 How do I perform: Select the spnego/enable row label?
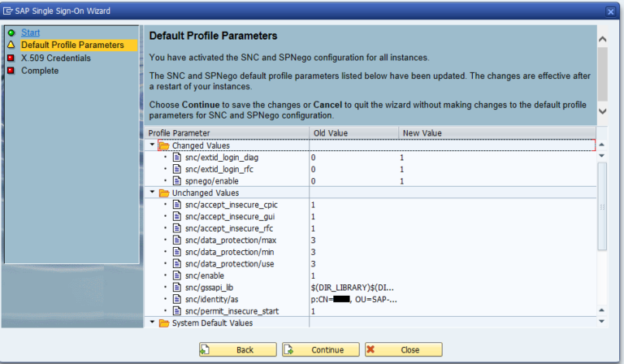[x=212, y=181]
